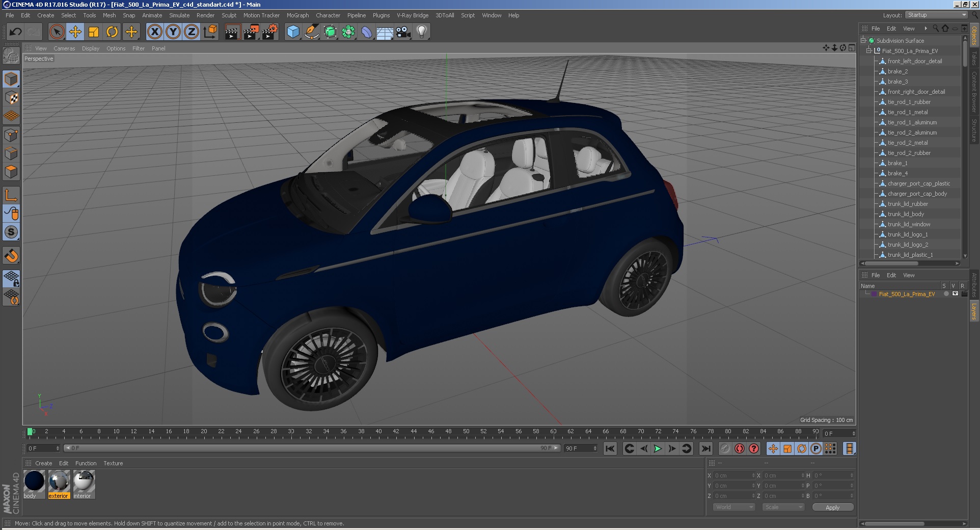Open the Deformer bend icon
This screenshot has height=530, width=980.
click(x=367, y=32)
